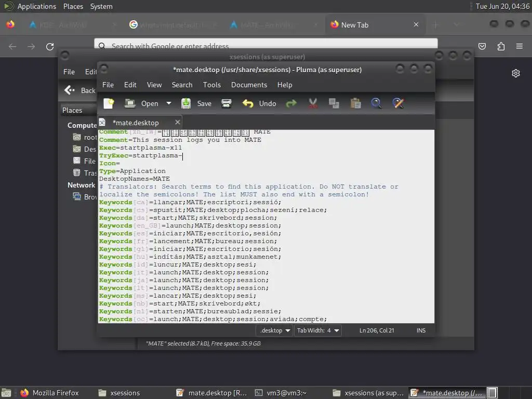Click the Exec=startplasma-x11 line
Screen dimensions: 532x399
click(x=140, y=148)
